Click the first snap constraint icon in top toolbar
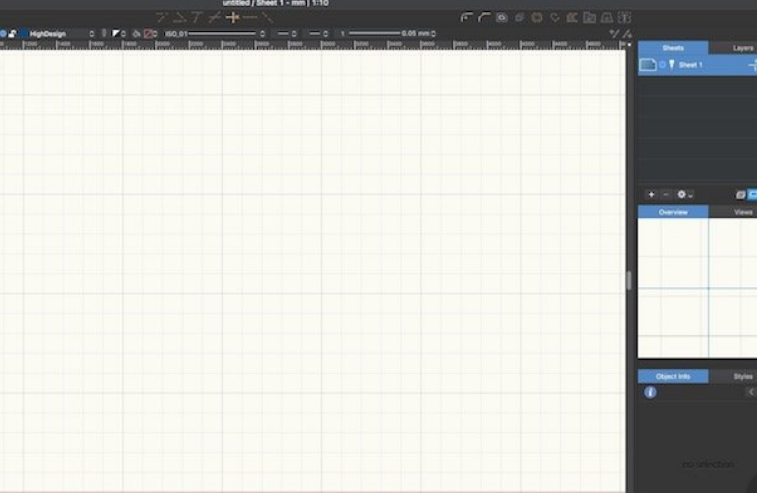Image resolution: width=758 pixels, height=493 pixels. [162, 18]
